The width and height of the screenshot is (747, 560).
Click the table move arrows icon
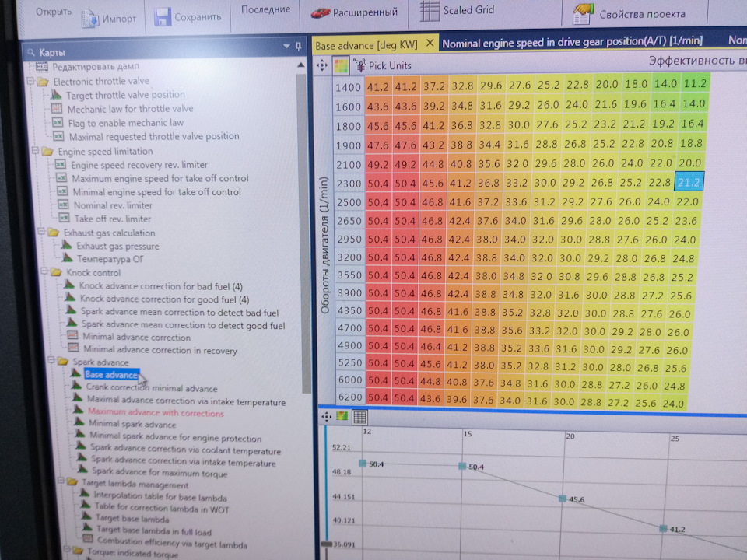[322, 65]
